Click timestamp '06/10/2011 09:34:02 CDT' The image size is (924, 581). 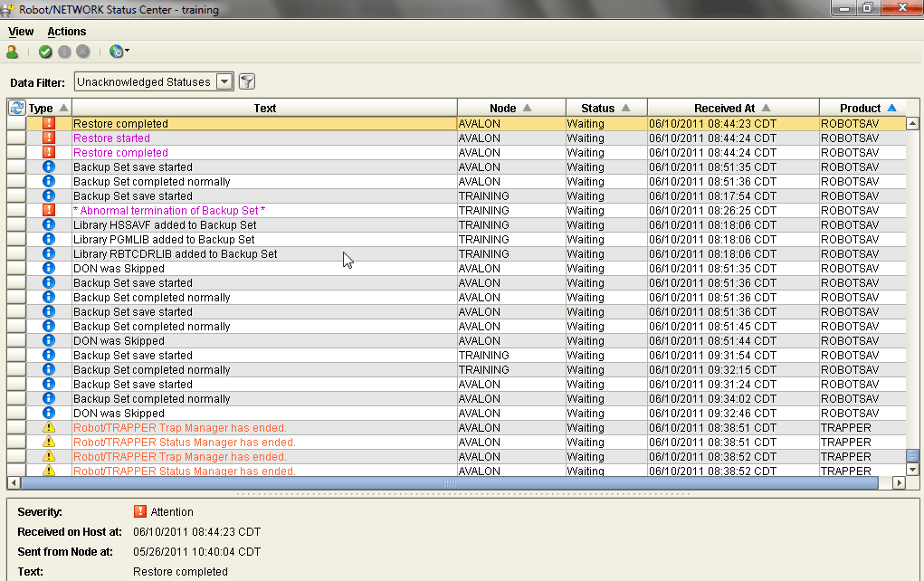(712, 399)
